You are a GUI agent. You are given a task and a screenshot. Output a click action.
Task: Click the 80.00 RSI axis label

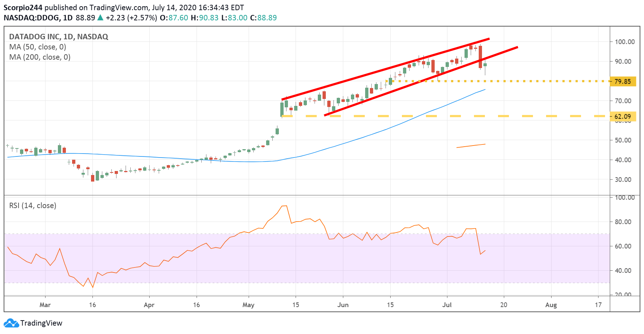(x=623, y=222)
